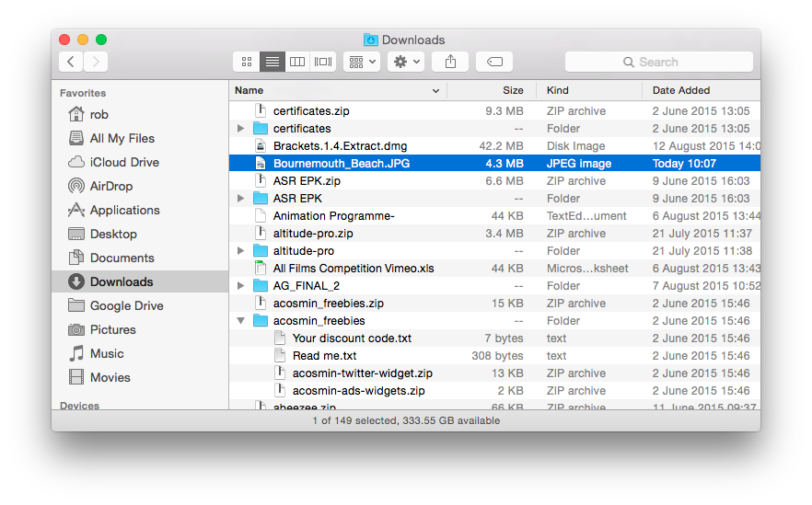Click into the Search field
The image size is (812, 505).
tap(659, 63)
